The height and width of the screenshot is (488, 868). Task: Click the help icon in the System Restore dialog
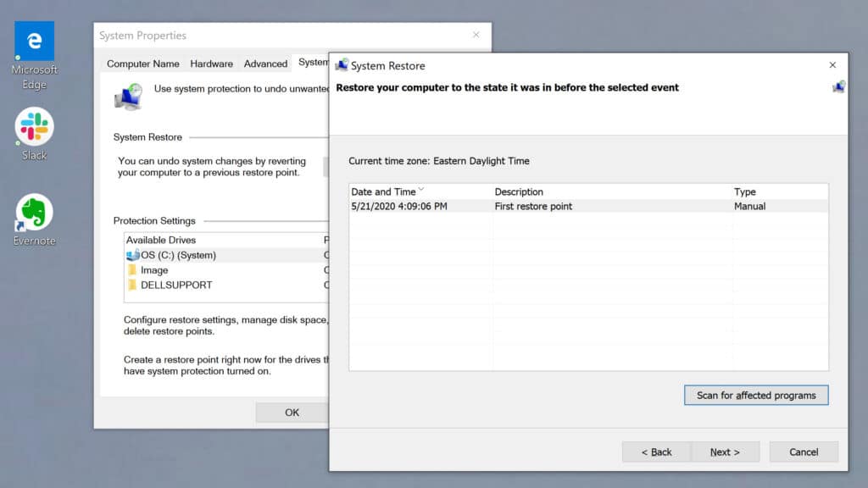(x=837, y=86)
